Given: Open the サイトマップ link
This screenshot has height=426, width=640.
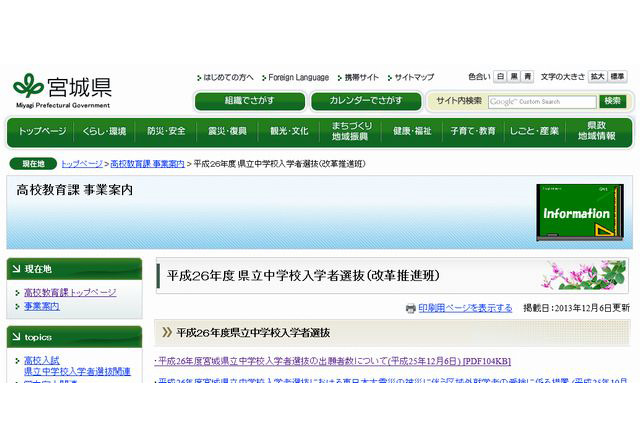Looking at the screenshot, I should [x=414, y=77].
